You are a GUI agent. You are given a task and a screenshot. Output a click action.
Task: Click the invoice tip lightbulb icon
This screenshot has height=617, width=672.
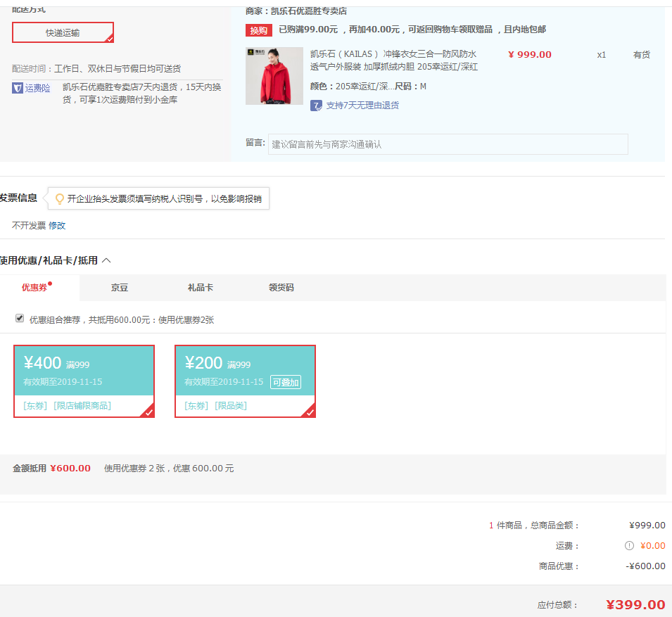click(x=60, y=199)
